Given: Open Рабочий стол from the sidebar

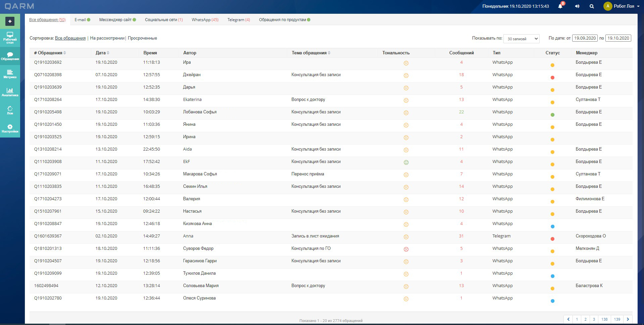Looking at the screenshot, I should [10, 38].
